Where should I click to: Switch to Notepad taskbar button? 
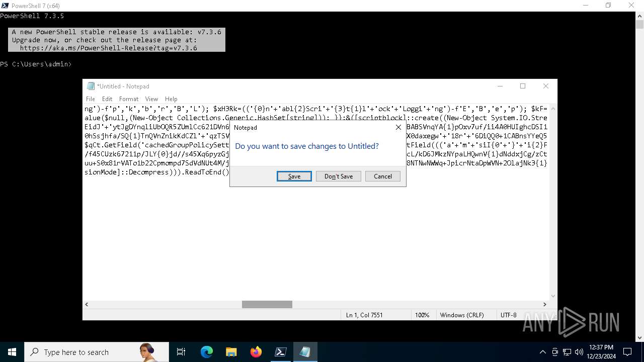(305, 352)
